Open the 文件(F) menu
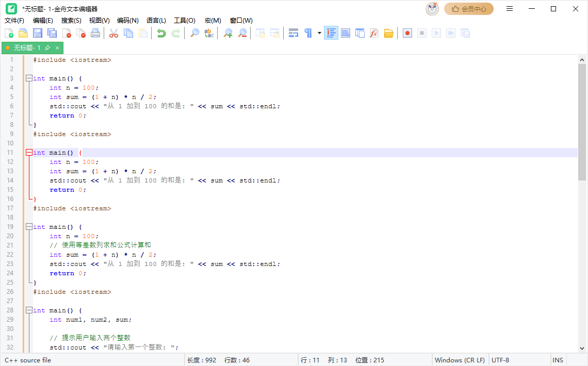The width and height of the screenshot is (588, 366). pyautogui.click(x=14, y=21)
